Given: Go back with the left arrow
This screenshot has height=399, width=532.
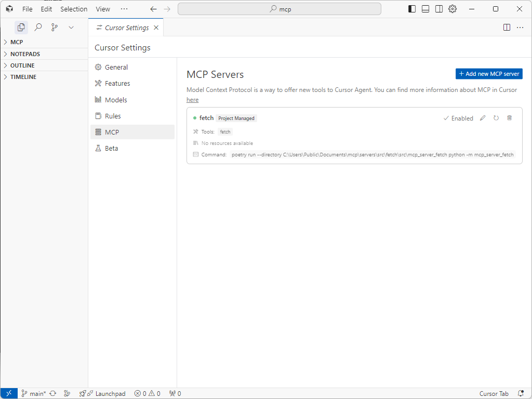Looking at the screenshot, I should point(153,9).
